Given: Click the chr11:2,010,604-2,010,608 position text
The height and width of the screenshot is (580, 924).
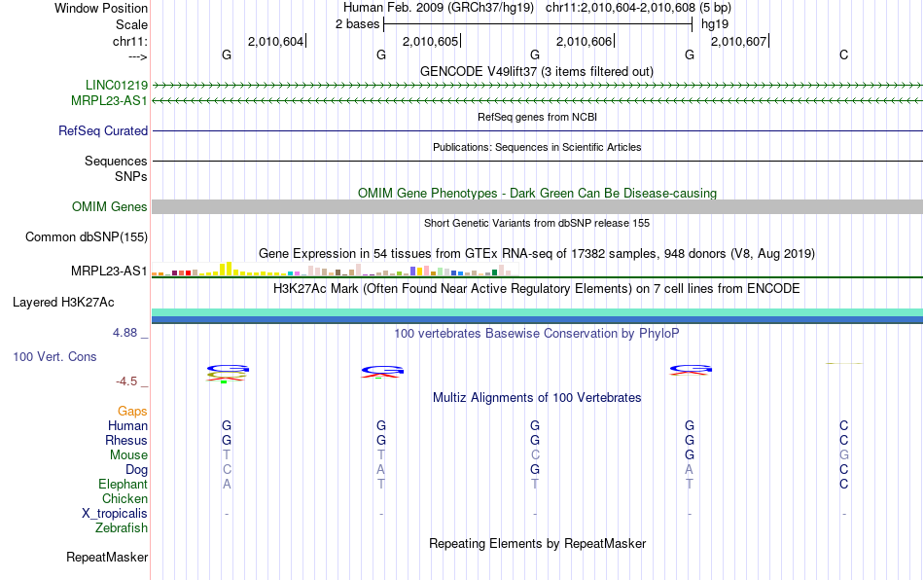Looking at the screenshot, I should point(622,8).
